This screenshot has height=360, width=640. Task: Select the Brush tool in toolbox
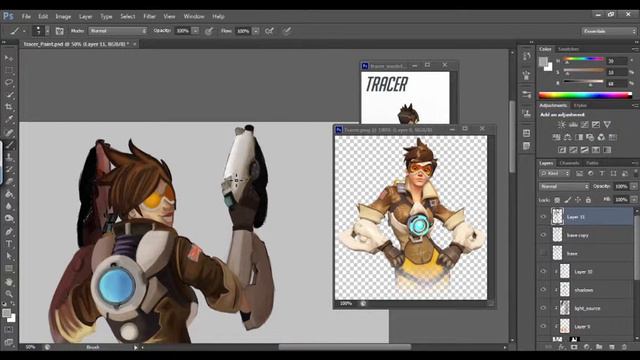tap(9, 145)
